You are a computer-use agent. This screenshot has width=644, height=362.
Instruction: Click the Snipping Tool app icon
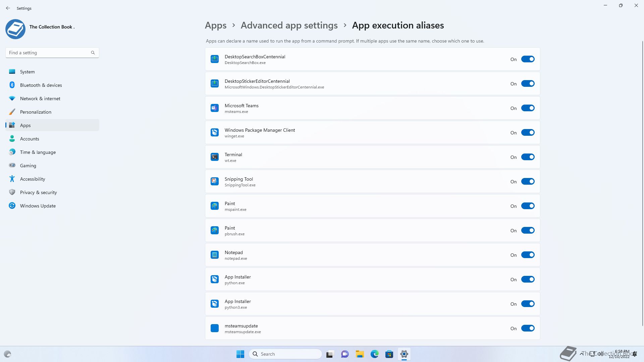[215, 182]
